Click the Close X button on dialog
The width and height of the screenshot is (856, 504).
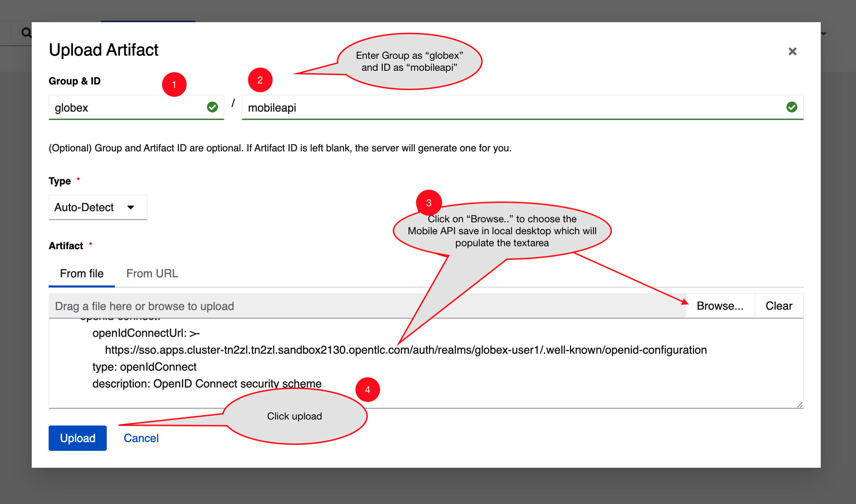coord(792,51)
